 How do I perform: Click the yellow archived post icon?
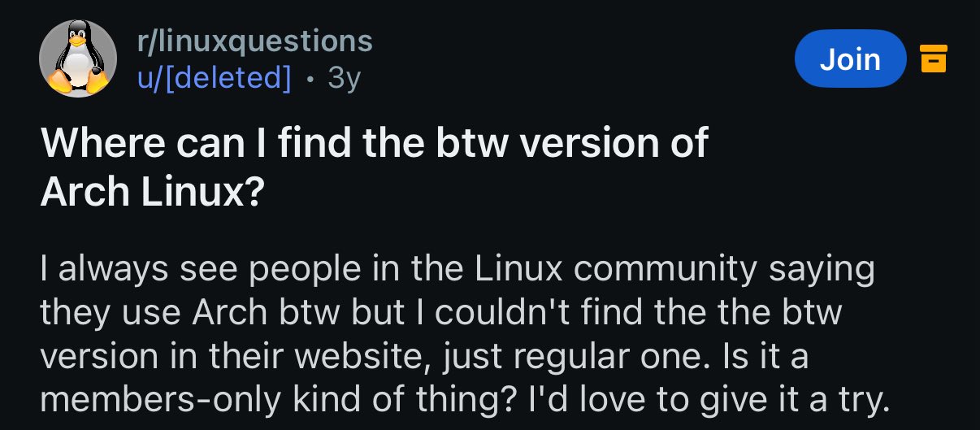click(x=933, y=59)
